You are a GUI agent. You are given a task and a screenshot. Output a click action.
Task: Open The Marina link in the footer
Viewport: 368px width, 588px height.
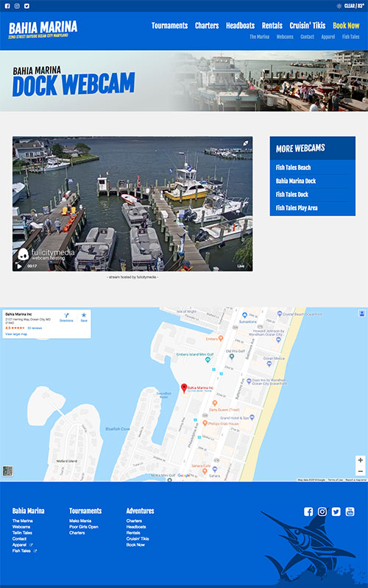click(23, 521)
